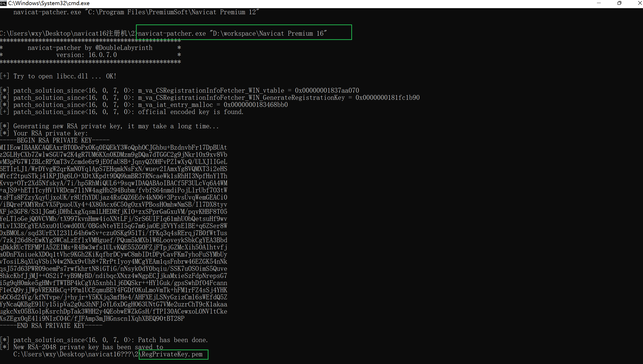
Task: Click the key line starting with qsJ57d63PWR09
Action: [x=114, y=269]
